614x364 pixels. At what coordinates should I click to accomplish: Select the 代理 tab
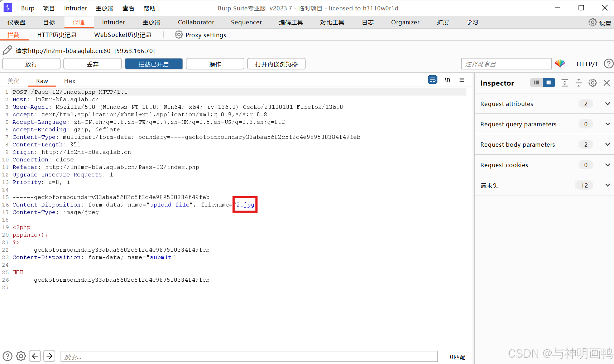click(x=79, y=22)
